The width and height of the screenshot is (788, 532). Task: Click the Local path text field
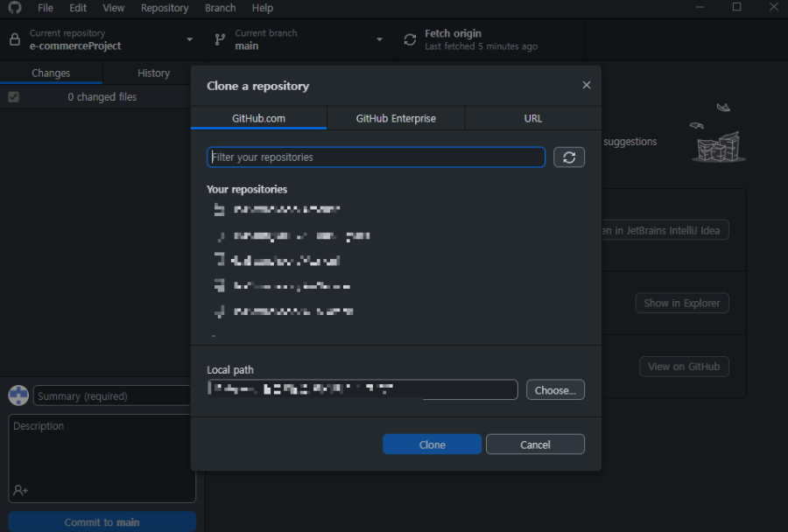pos(362,390)
